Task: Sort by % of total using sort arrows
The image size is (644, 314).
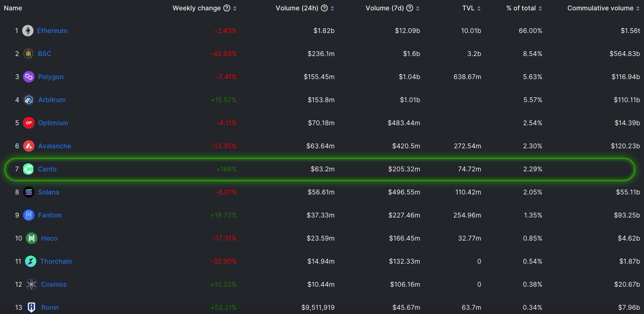Action: click(x=540, y=8)
